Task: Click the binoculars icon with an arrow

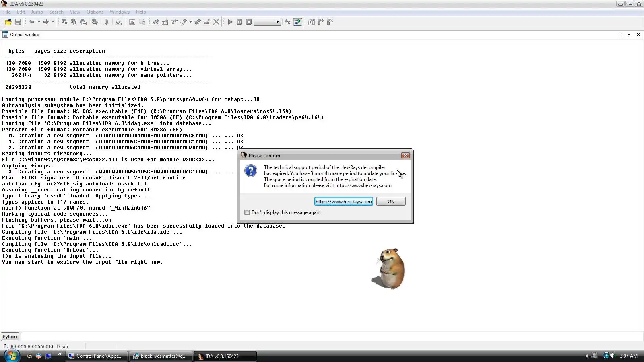Action: [95, 22]
